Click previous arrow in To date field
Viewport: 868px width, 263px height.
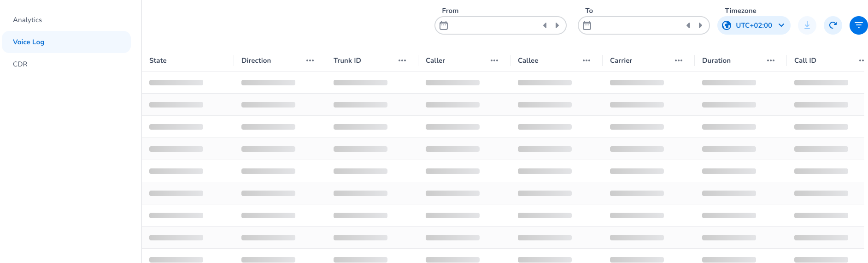point(688,25)
